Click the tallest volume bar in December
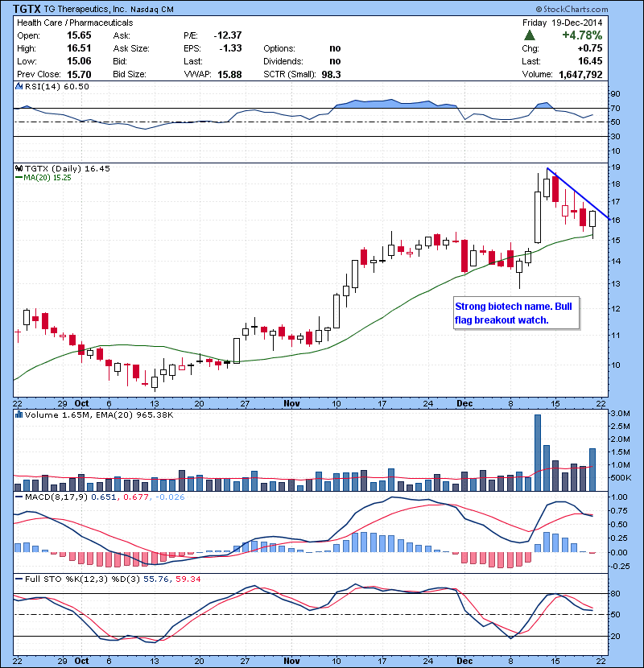Screen dimensions: 644x668 [538, 453]
